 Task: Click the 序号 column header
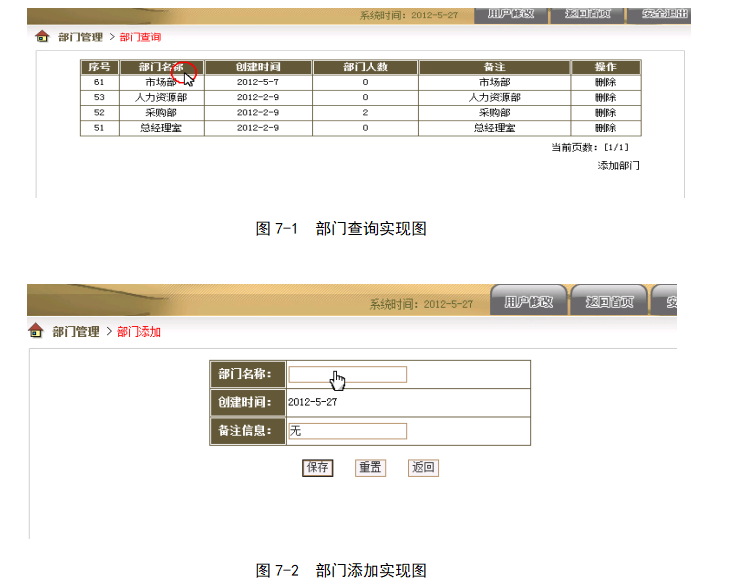pos(99,67)
